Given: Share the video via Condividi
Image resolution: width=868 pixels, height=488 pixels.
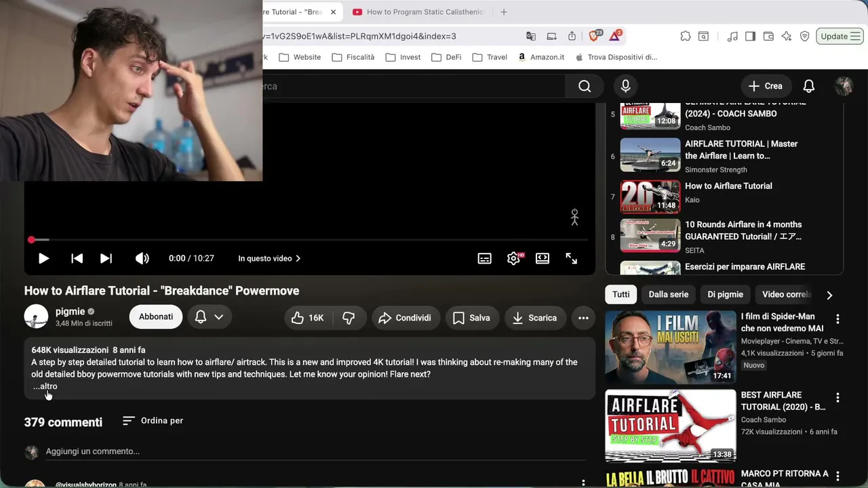Looking at the screenshot, I should pyautogui.click(x=405, y=318).
